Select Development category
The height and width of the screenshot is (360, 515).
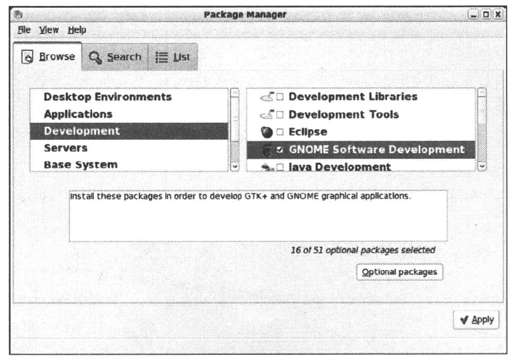[129, 131]
